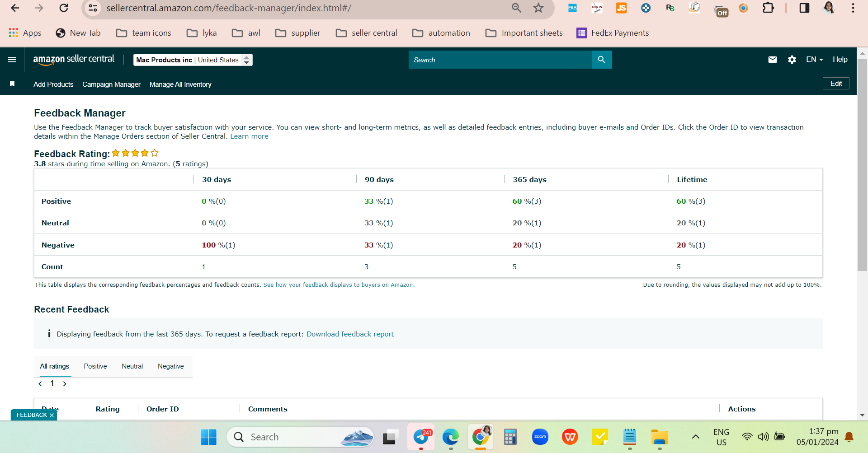This screenshot has width=868, height=453.
Task: Click Download feedback report link
Action: point(350,334)
